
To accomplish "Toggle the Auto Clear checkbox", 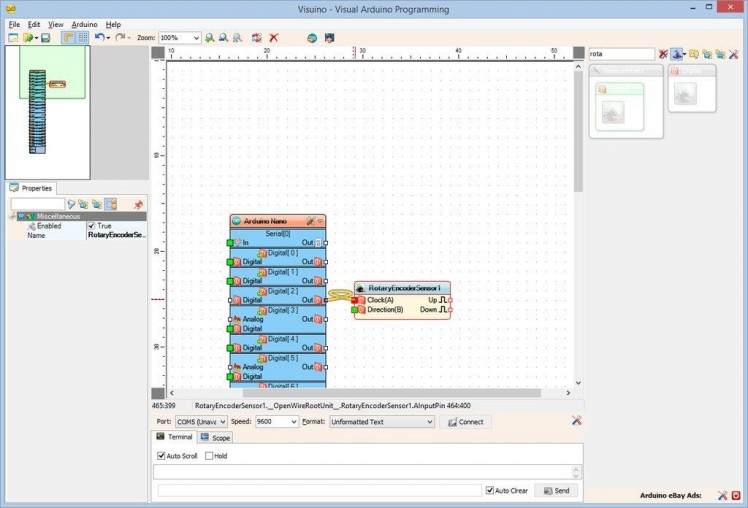I will click(x=489, y=490).
